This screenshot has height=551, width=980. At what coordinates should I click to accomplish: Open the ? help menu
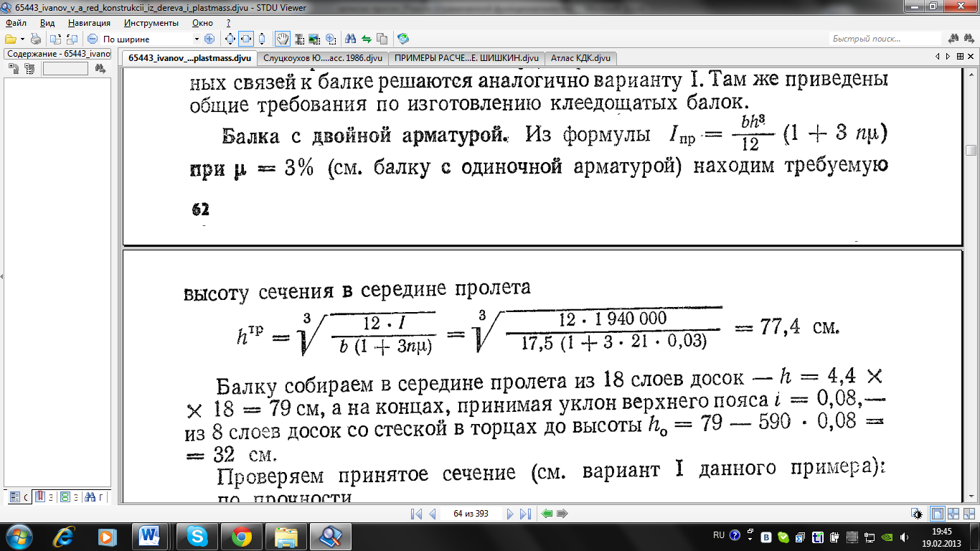point(228,23)
